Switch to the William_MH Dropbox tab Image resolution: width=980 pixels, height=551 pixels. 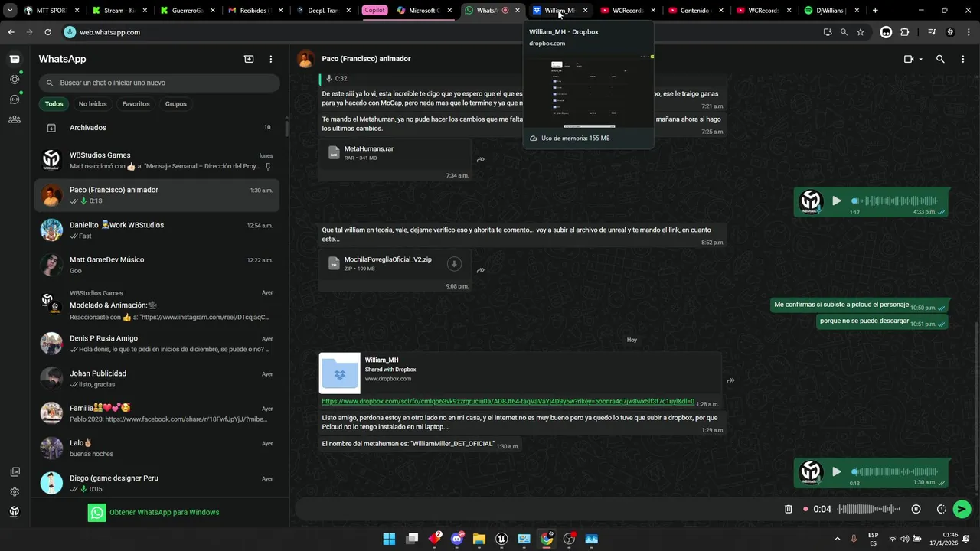coord(560,11)
